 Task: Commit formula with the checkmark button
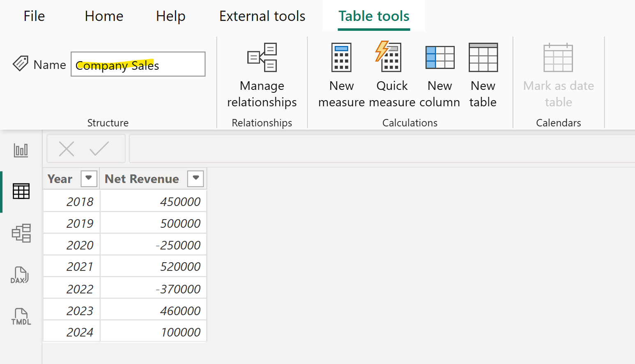(99, 149)
